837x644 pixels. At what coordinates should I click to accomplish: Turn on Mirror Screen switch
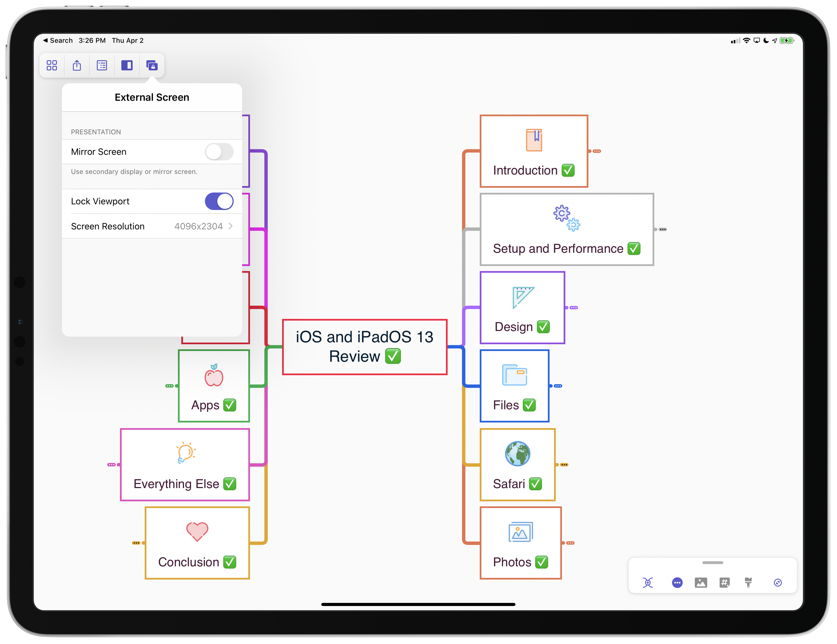[219, 152]
